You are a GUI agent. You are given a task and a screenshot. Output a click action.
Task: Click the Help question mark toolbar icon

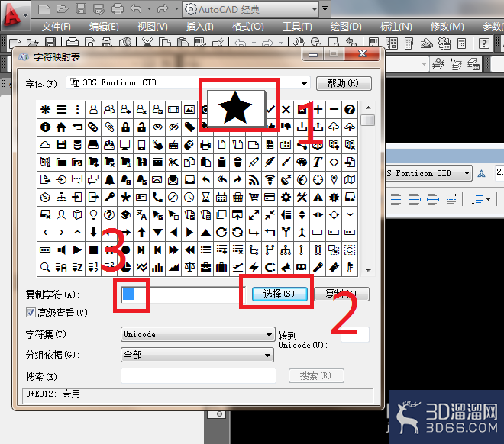483,43
